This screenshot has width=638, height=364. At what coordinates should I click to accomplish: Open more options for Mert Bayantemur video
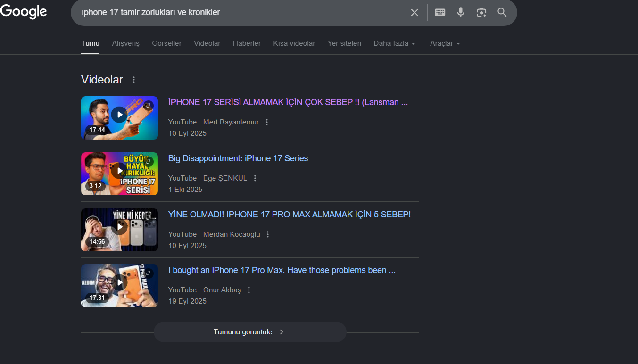267,122
